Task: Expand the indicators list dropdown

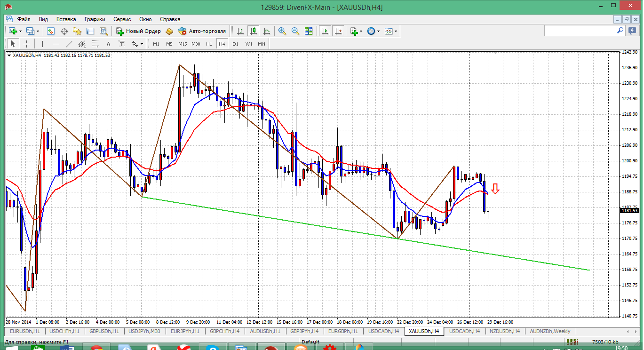Action: (x=361, y=32)
